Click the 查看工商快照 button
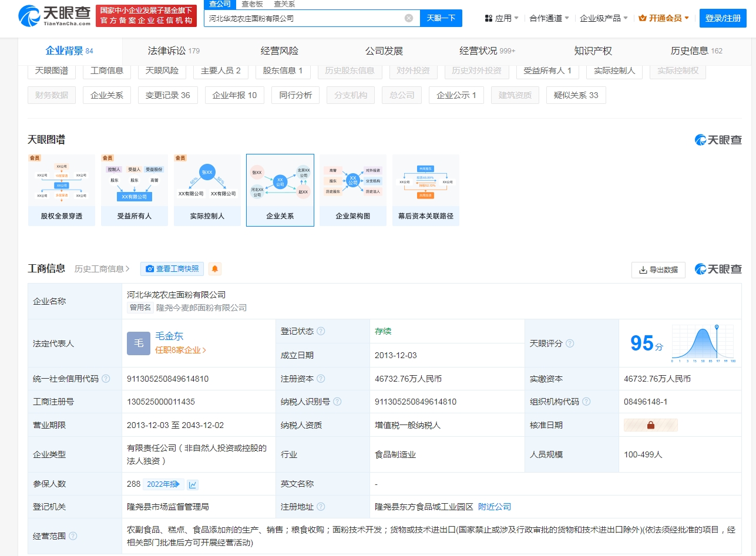Image resolution: width=756 pixels, height=556 pixels. point(172,269)
